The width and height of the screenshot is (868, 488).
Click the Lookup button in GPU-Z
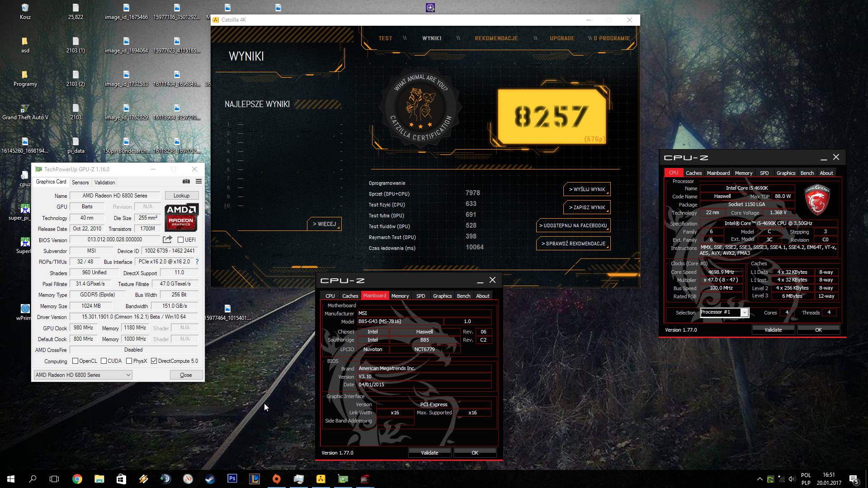pyautogui.click(x=181, y=196)
